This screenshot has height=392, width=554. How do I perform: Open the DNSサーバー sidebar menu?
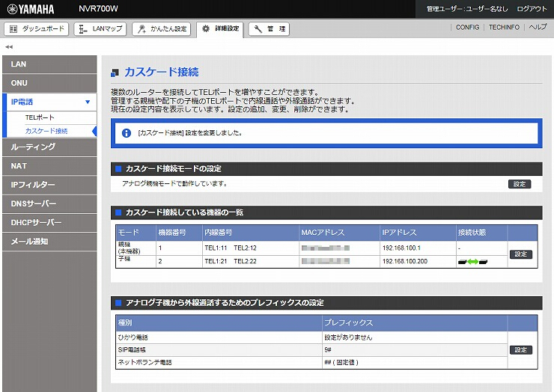click(x=49, y=203)
